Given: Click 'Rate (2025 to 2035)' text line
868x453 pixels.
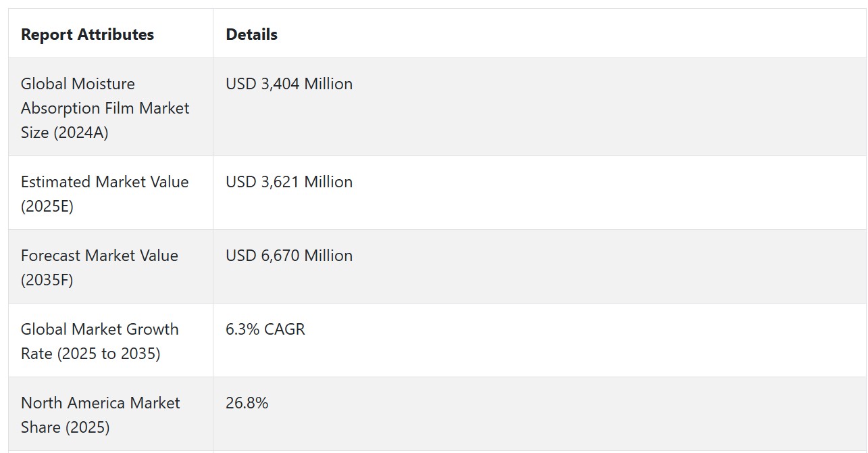Looking at the screenshot, I should 91,354.
